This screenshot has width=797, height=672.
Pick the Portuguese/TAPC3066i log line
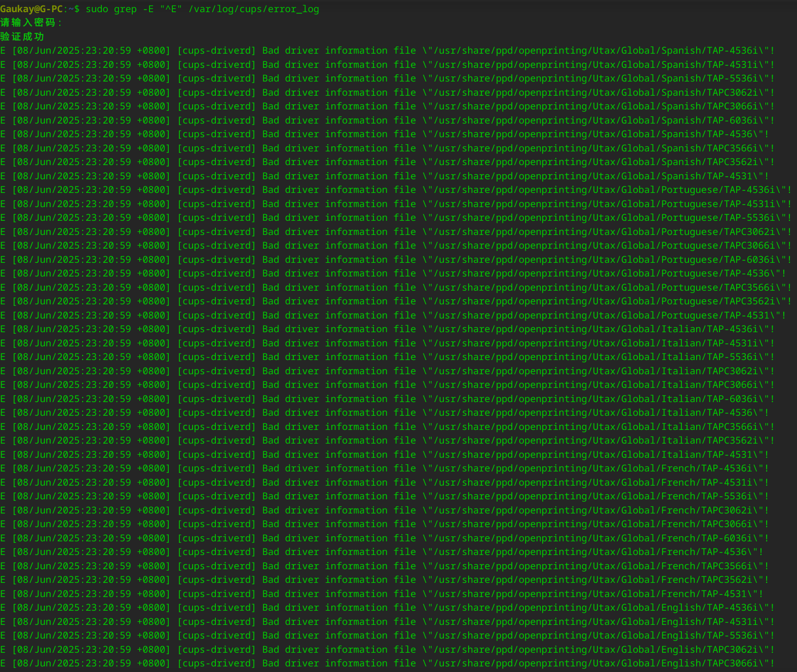pyautogui.click(x=396, y=246)
